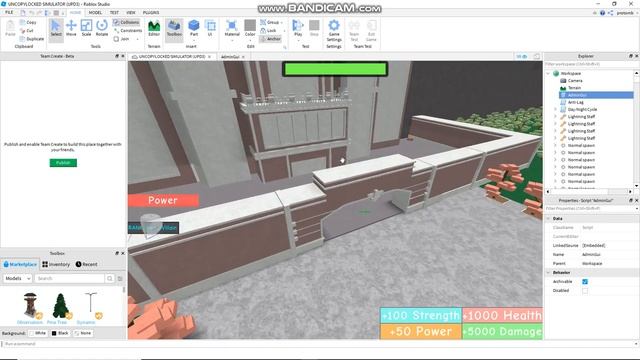Toggle the Disabled checkbox
The width and height of the screenshot is (640, 360).
pyautogui.click(x=585, y=291)
